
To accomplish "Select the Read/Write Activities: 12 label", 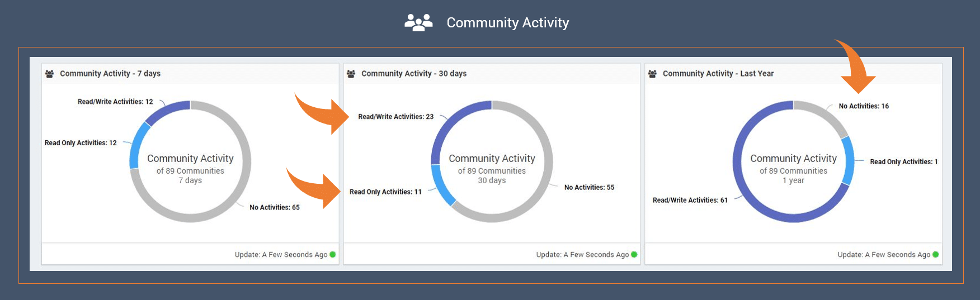I will [115, 102].
